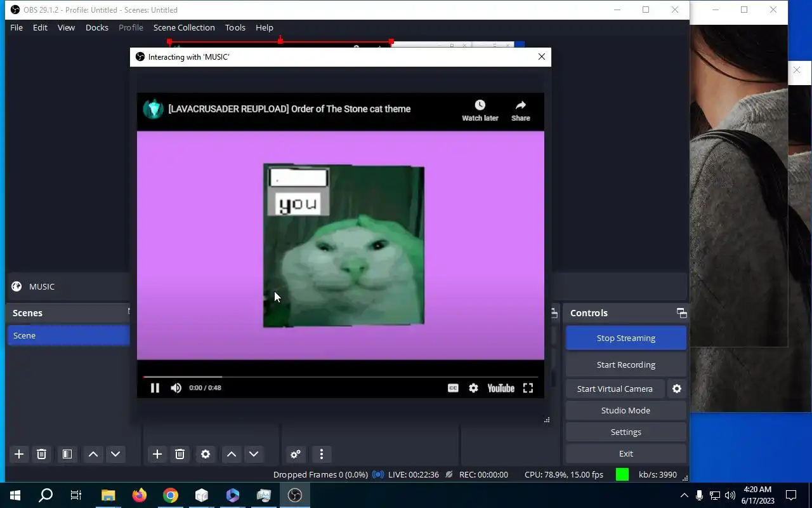Stop Streaming in the Controls dock
The width and height of the screenshot is (812, 508).
pyautogui.click(x=626, y=338)
